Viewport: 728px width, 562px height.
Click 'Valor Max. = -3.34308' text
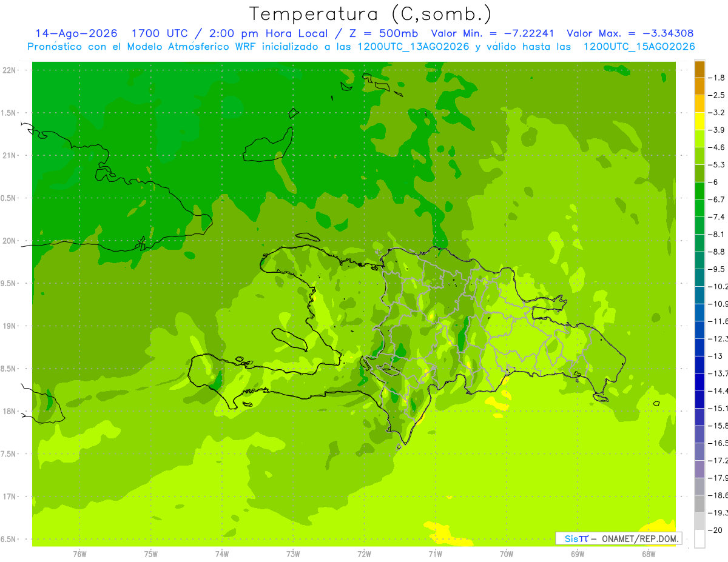tap(630, 33)
